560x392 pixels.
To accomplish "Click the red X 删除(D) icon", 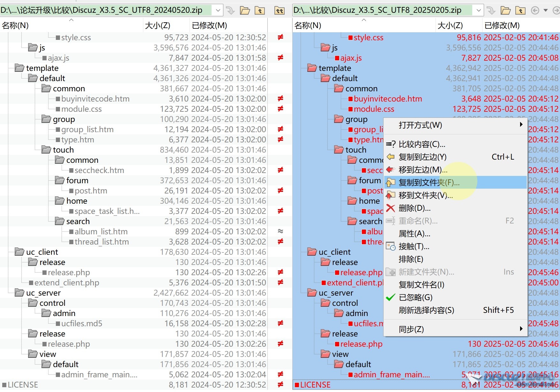I will click(x=391, y=208).
